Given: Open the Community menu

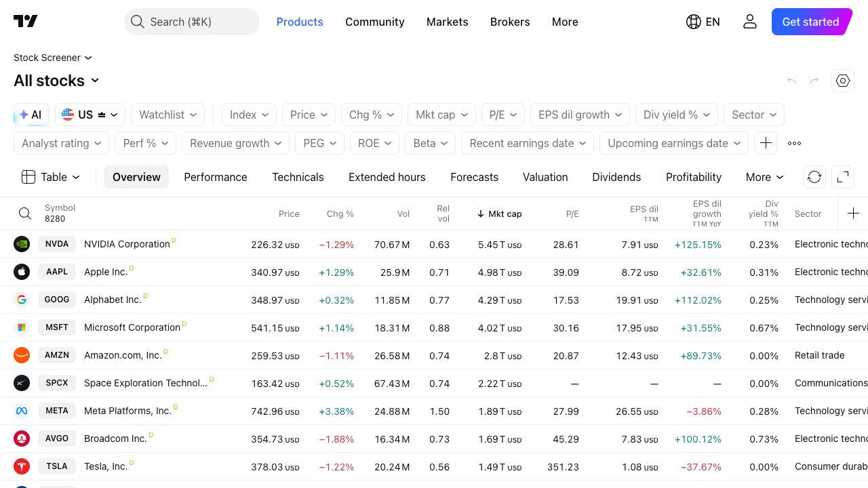Looking at the screenshot, I should pos(375,22).
